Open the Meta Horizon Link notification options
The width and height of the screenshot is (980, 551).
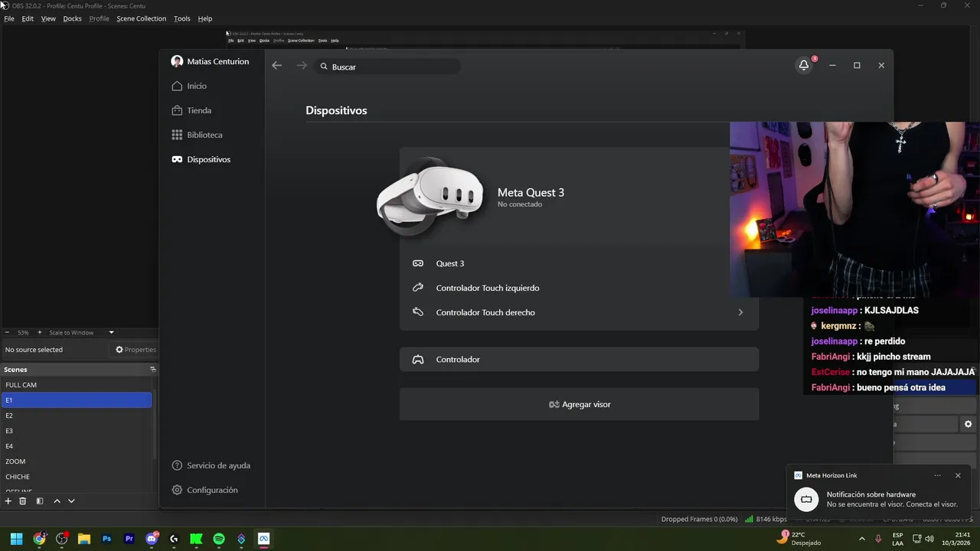tap(937, 475)
